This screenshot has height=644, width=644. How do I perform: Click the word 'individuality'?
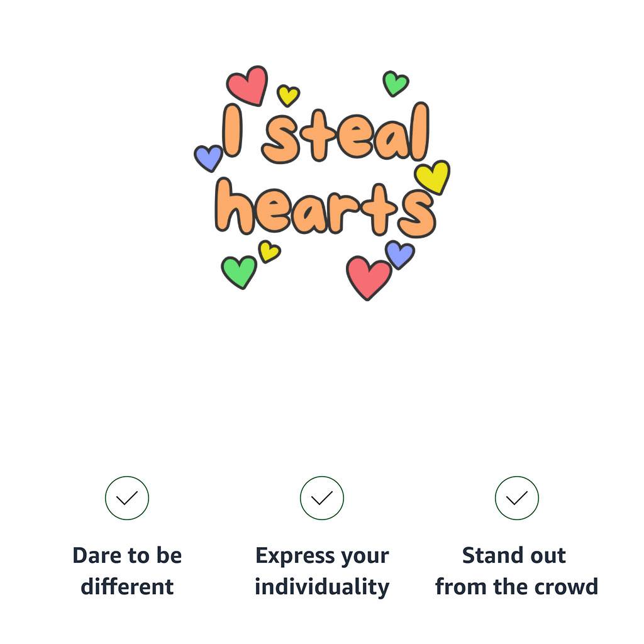322,587
